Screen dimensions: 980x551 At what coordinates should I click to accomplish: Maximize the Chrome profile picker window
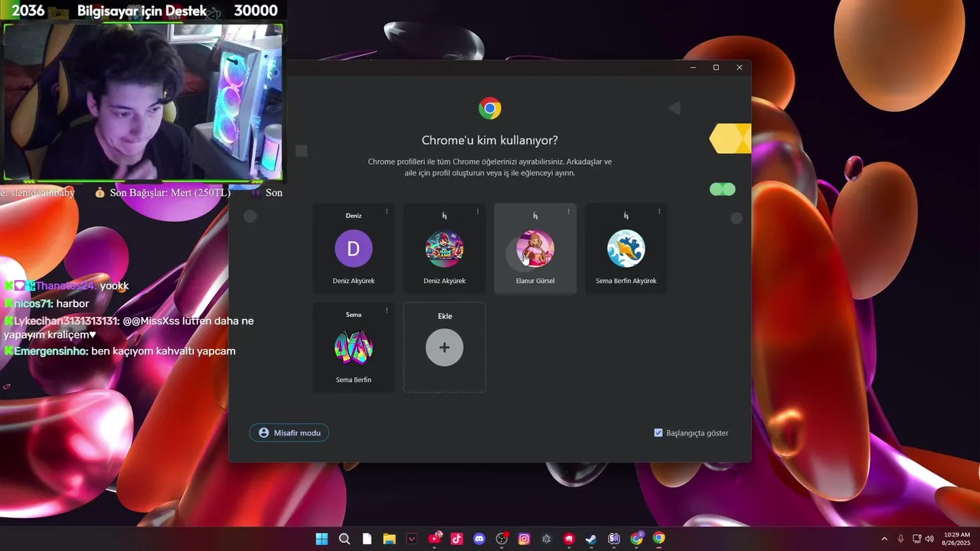(716, 67)
